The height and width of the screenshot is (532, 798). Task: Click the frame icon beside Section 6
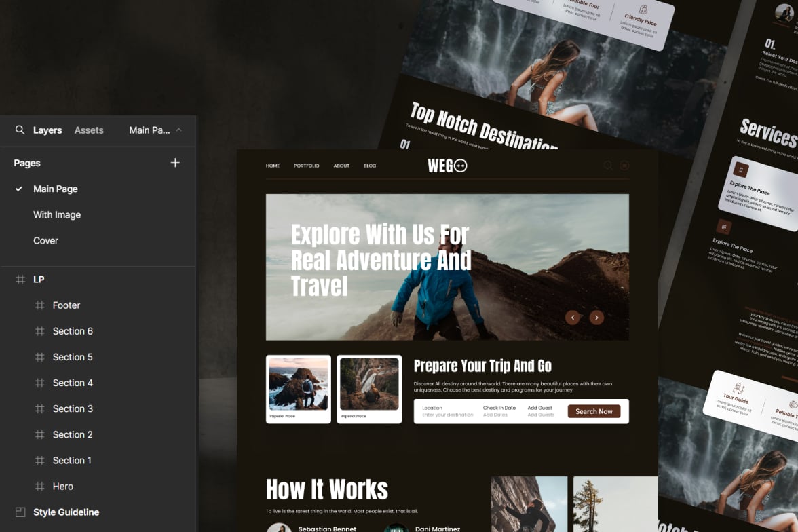point(39,331)
